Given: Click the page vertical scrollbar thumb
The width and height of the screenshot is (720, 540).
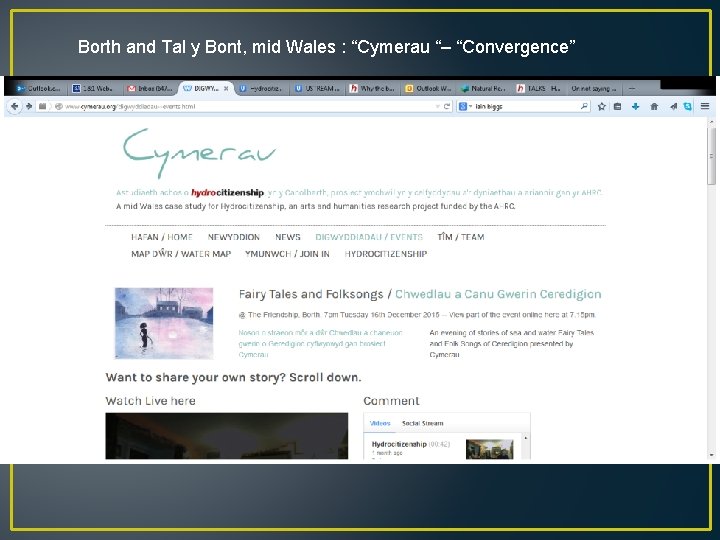Looking at the screenshot, I should [711, 156].
